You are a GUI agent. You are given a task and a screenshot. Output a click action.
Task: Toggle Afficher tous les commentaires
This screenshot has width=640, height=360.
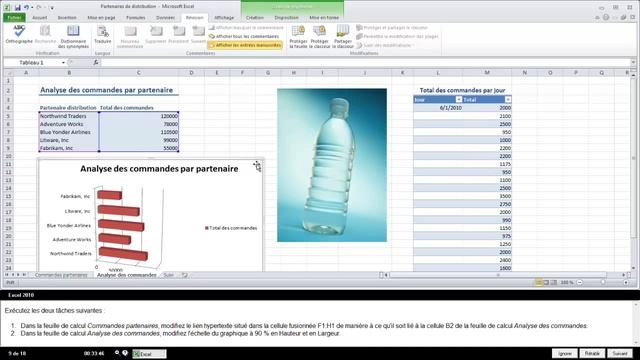pos(244,36)
